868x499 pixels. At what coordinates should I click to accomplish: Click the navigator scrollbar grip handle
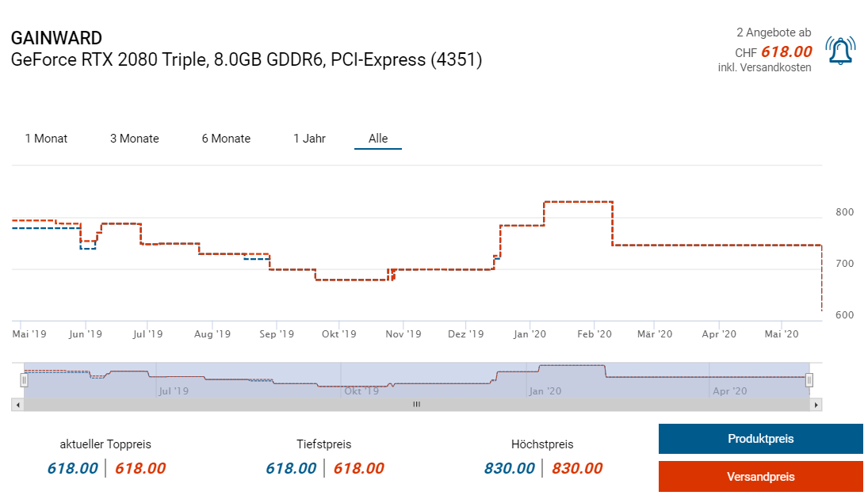(417, 405)
